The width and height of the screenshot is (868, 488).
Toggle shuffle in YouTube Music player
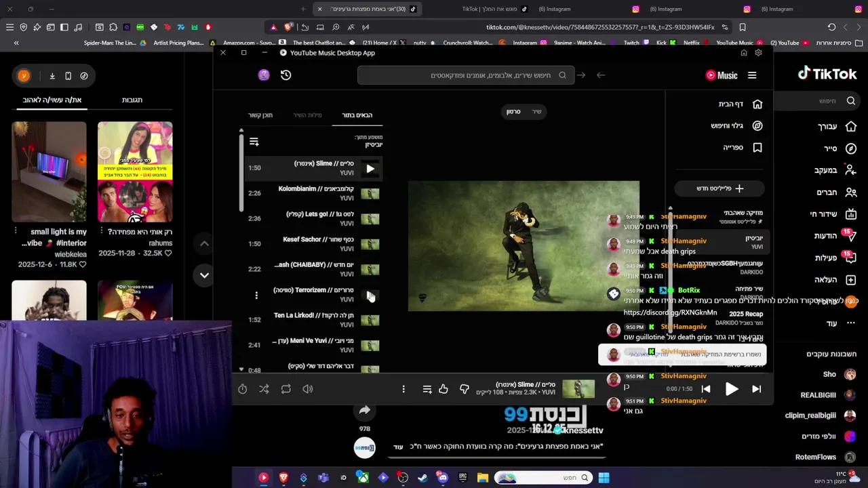point(264,389)
